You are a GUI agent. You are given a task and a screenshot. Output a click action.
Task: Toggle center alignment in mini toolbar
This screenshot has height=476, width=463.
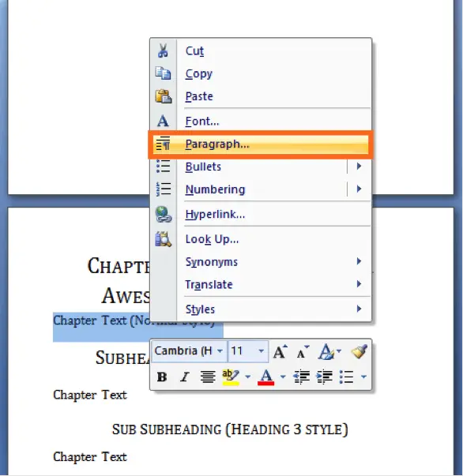coord(208,377)
